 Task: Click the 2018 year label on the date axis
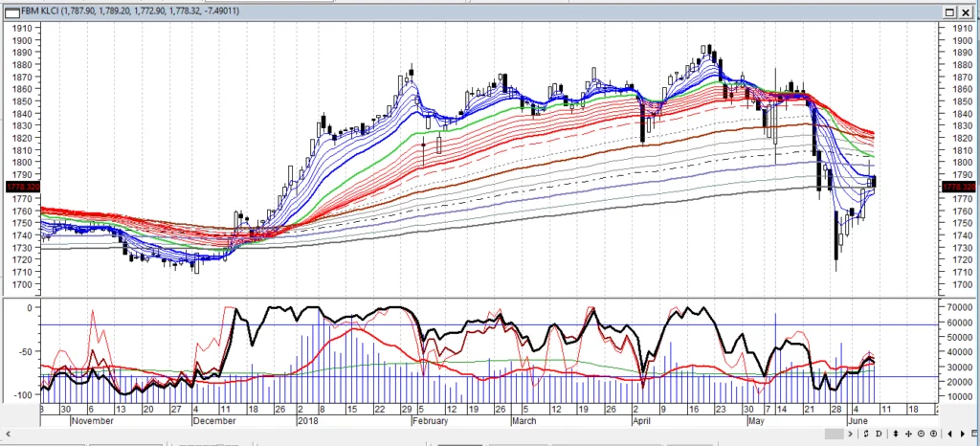tap(307, 421)
